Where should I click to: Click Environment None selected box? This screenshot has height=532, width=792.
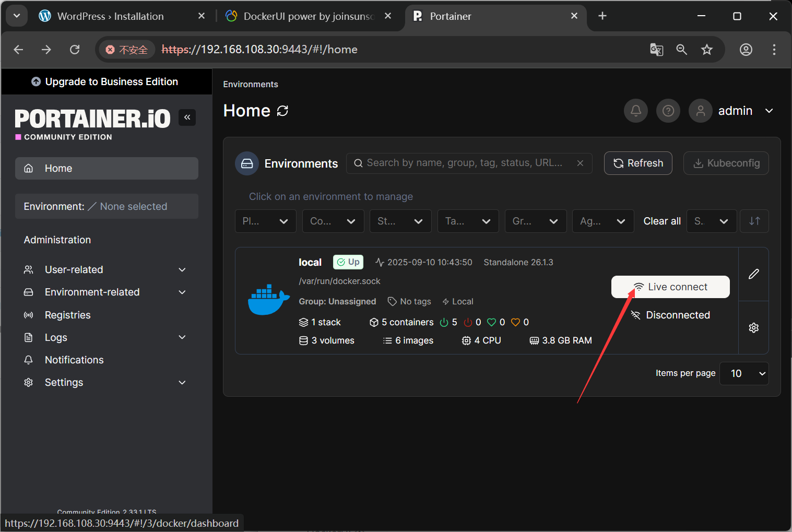click(x=107, y=206)
